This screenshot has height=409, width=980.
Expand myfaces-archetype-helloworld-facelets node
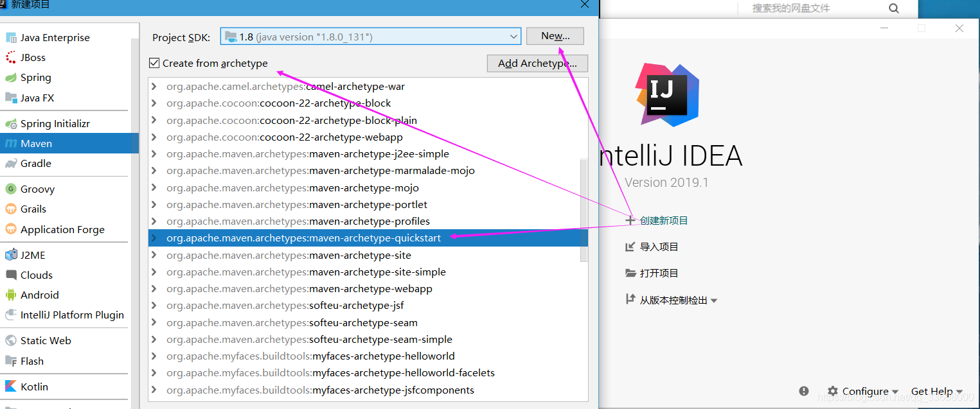[154, 372]
